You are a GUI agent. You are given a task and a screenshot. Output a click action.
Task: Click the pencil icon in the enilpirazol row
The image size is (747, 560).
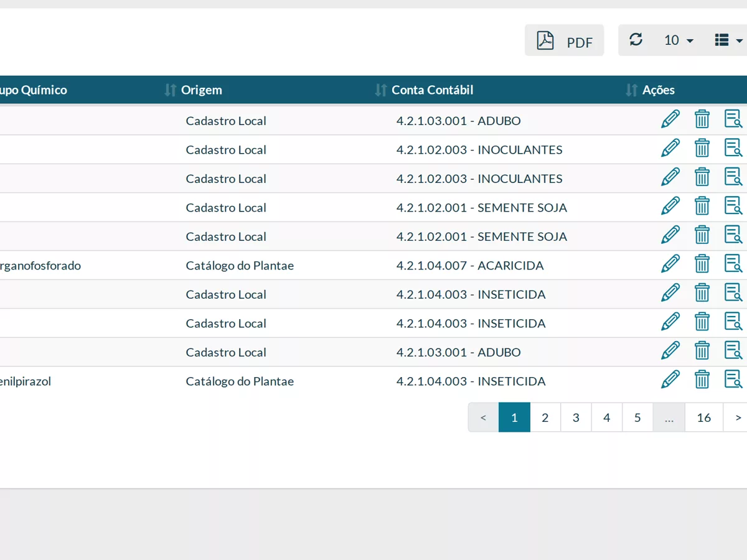(670, 380)
